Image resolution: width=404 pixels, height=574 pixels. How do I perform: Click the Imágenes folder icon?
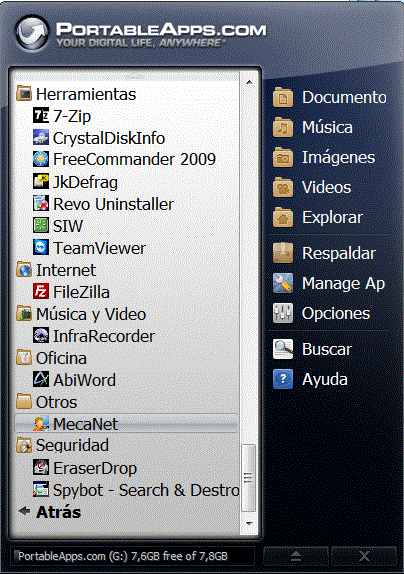click(x=283, y=157)
